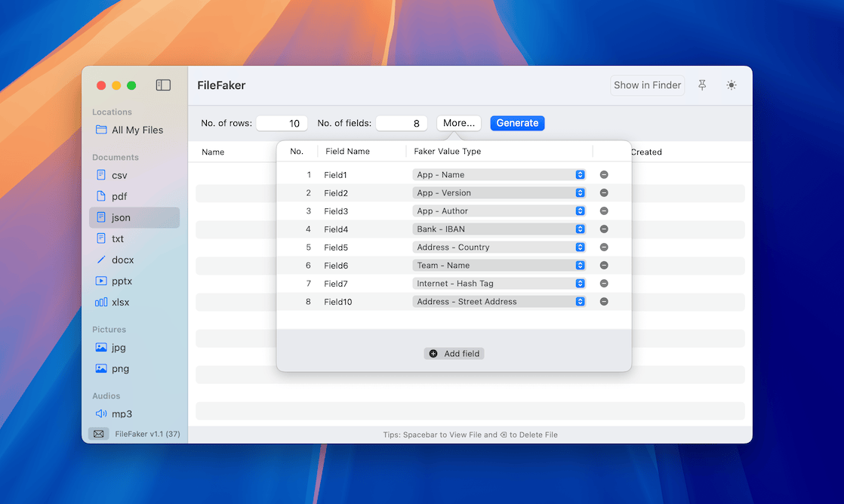Choose json in the sidebar
844x504 pixels.
pos(134,217)
